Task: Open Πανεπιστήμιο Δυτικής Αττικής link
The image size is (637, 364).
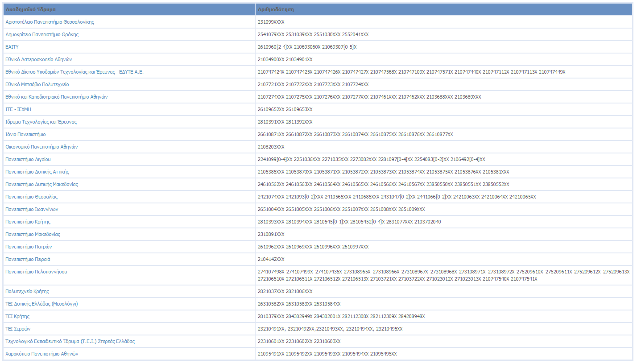Action: point(37,172)
